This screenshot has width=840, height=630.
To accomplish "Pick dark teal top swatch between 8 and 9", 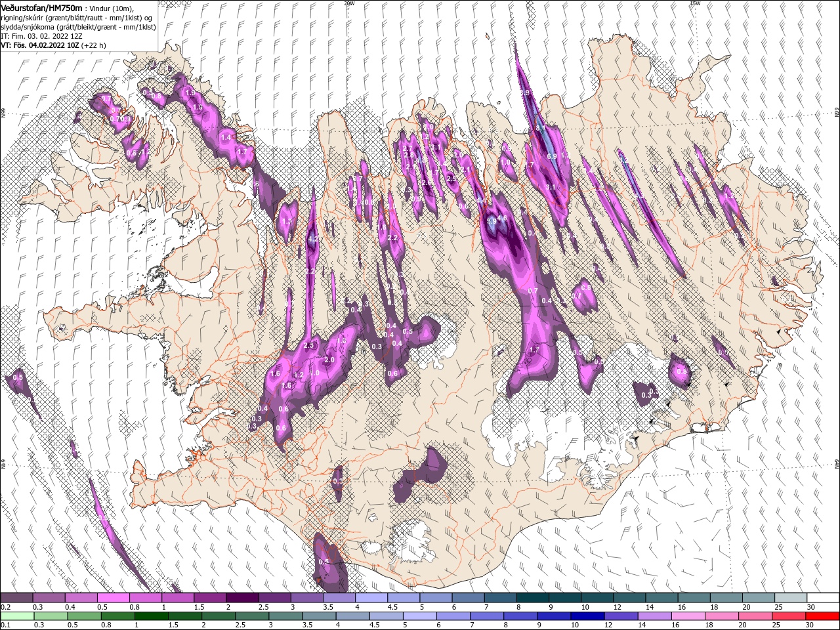I will [532, 598].
